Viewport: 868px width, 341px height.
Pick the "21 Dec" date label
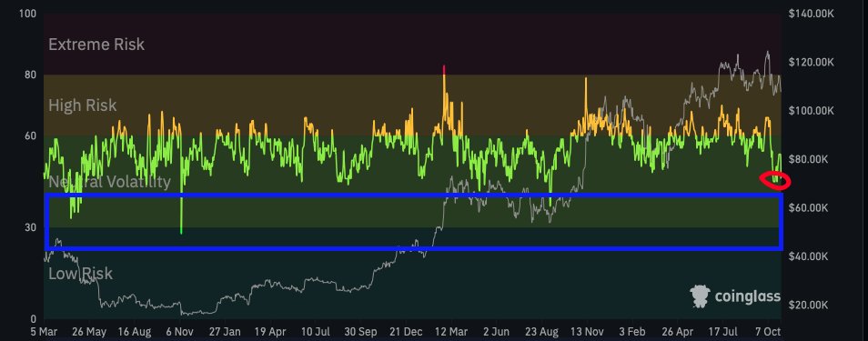pyautogui.click(x=406, y=332)
